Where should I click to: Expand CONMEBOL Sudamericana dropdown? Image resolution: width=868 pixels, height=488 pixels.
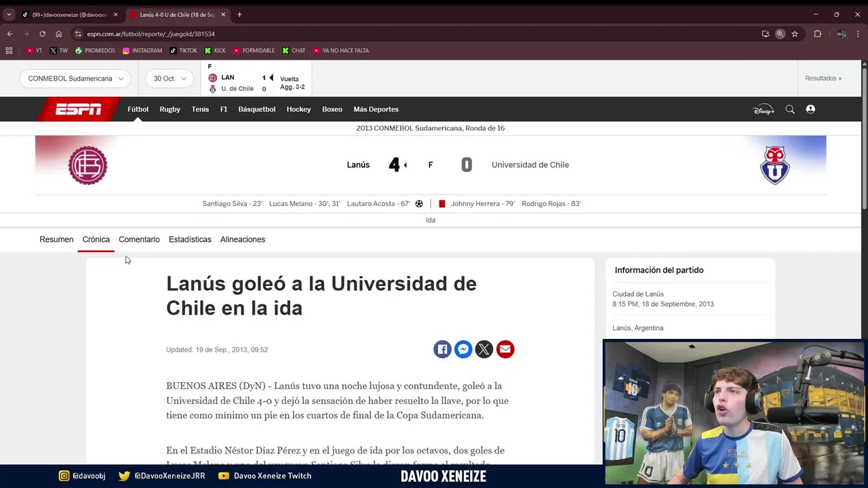click(x=75, y=79)
